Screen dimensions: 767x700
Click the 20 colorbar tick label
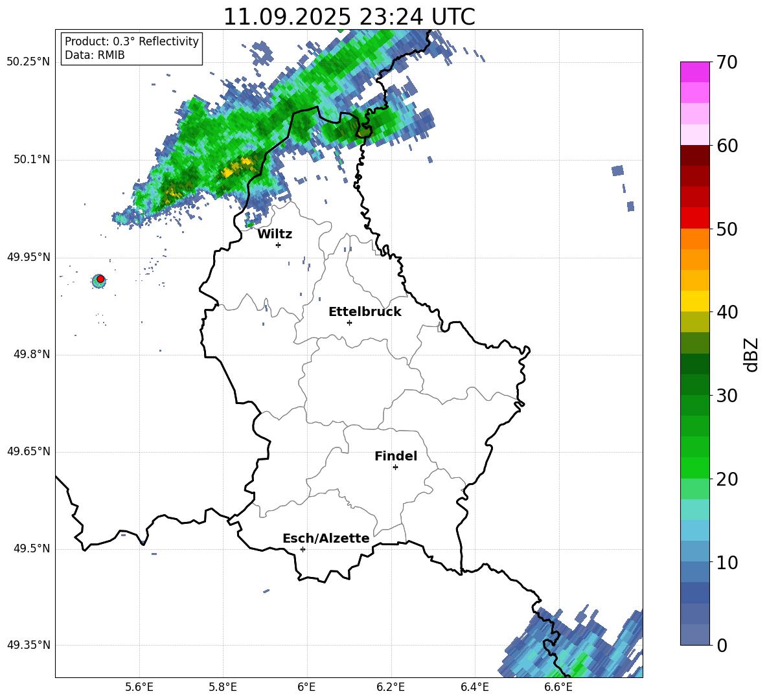click(727, 479)
